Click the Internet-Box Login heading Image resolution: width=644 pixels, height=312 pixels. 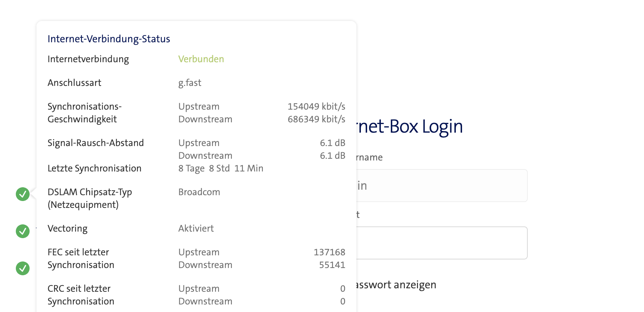pos(409,126)
